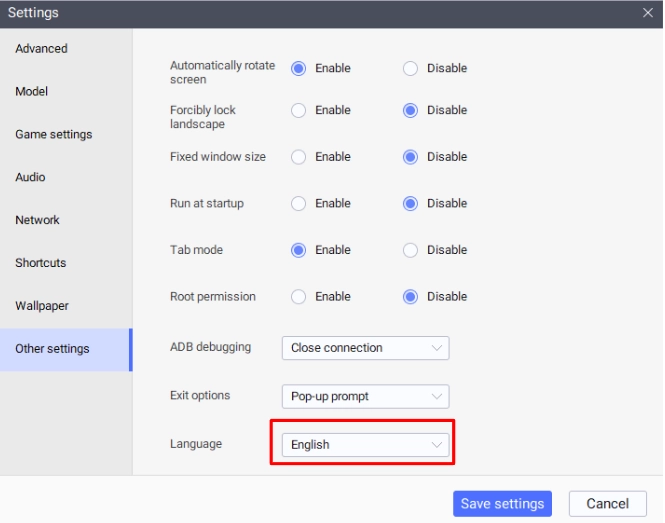The image size is (665, 523).
Task: Enable automatically rotate screen
Action: [x=298, y=69]
